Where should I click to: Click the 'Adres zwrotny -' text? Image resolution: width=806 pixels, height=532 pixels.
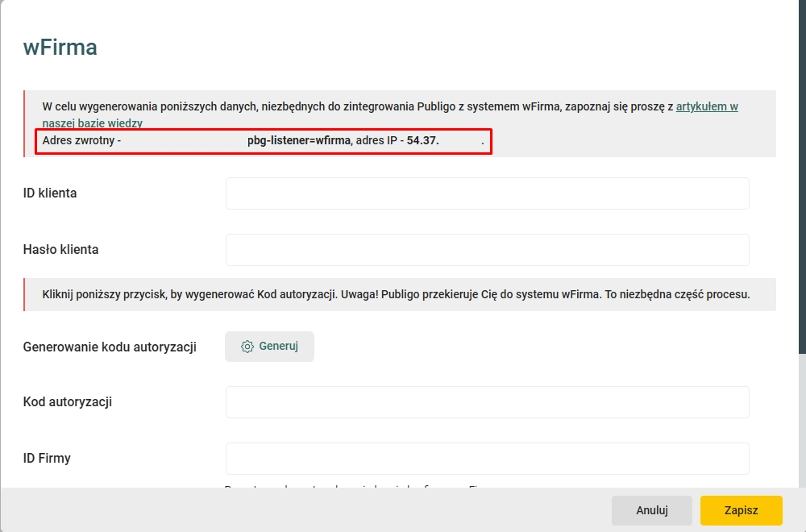click(81, 140)
